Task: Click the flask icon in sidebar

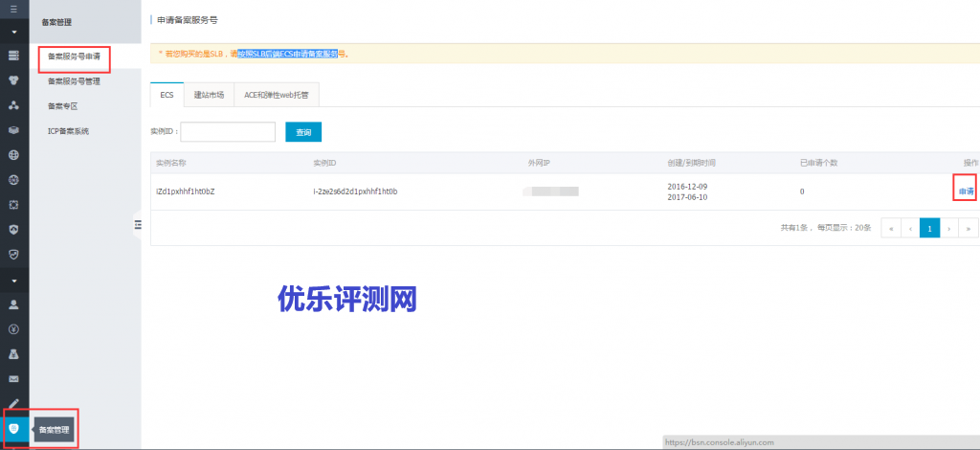Action: (x=13, y=354)
